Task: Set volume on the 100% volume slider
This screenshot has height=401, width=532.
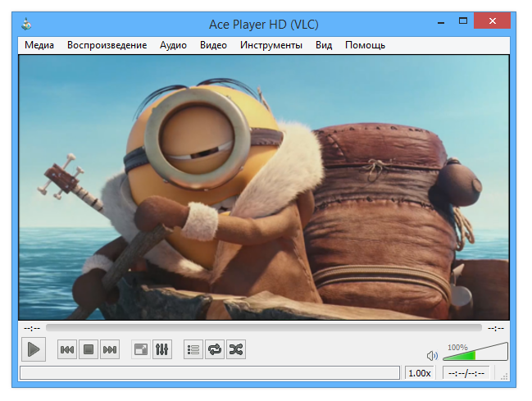Action: [475, 353]
